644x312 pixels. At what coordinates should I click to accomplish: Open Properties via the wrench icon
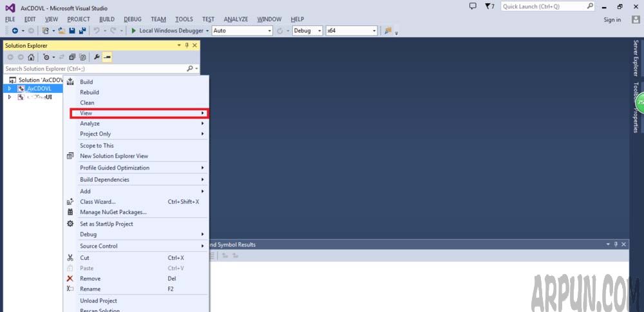click(x=97, y=57)
